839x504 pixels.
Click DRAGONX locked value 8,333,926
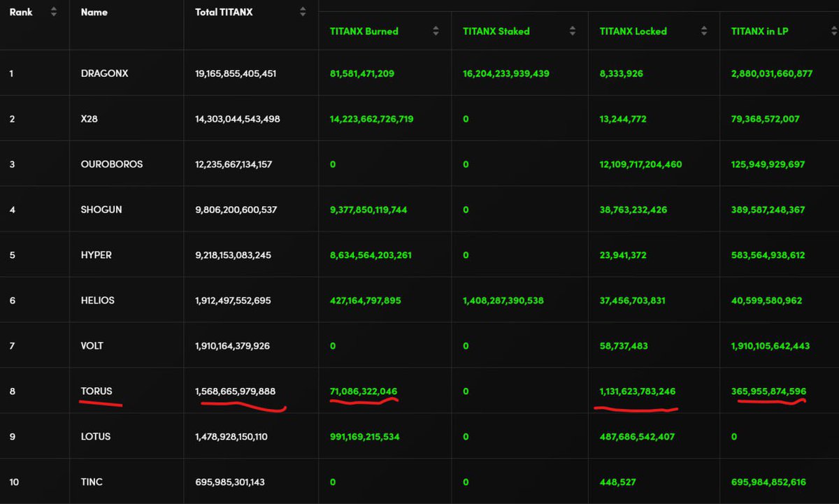tap(622, 73)
